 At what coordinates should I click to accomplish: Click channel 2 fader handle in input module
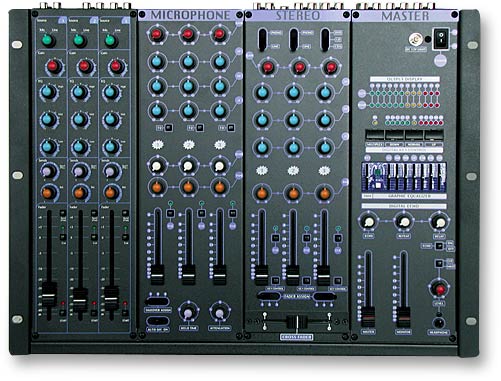80,299
